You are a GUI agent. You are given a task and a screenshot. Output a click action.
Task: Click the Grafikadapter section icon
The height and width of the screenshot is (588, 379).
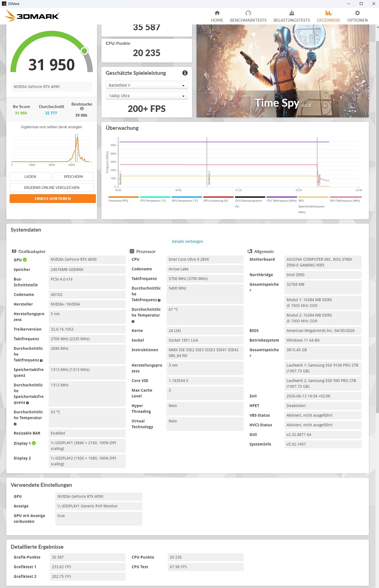point(14,251)
